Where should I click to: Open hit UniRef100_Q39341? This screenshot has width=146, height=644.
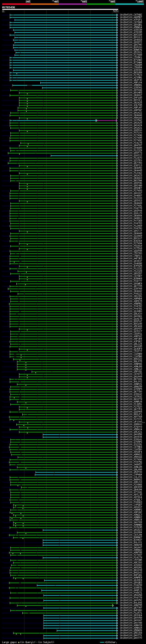[131, 87]
